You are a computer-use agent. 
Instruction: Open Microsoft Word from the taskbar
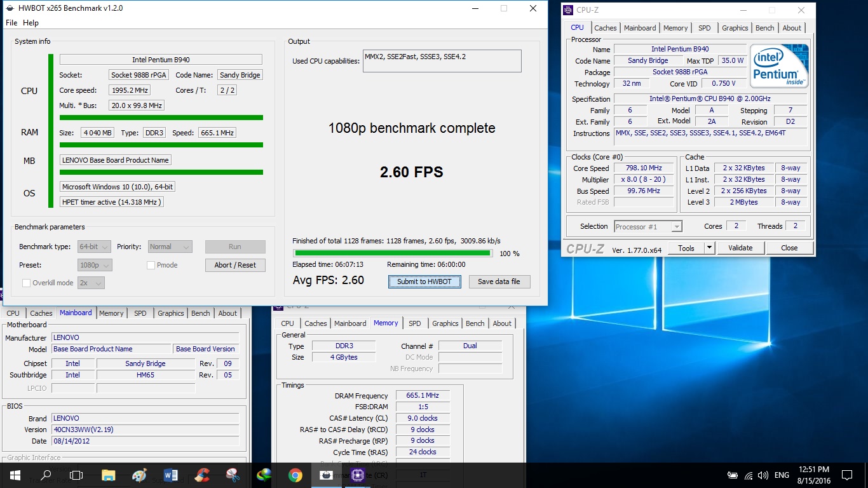point(171,475)
